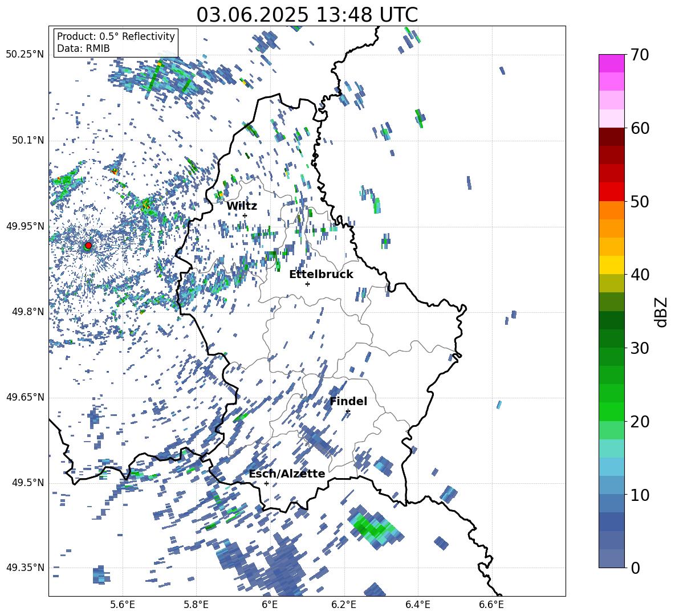The image size is (675, 616).
Task: Click the Product: 0.5° Reflectivity text
Action: 116,36
